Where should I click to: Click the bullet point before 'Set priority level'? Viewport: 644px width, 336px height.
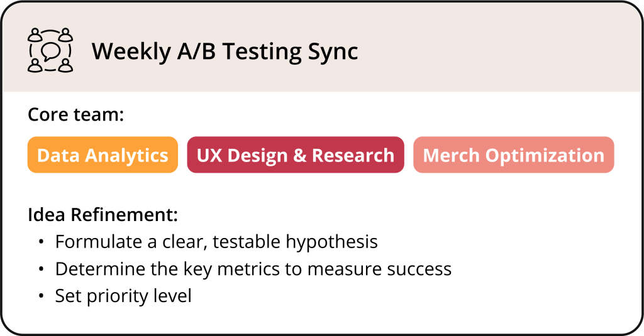[x=42, y=296]
